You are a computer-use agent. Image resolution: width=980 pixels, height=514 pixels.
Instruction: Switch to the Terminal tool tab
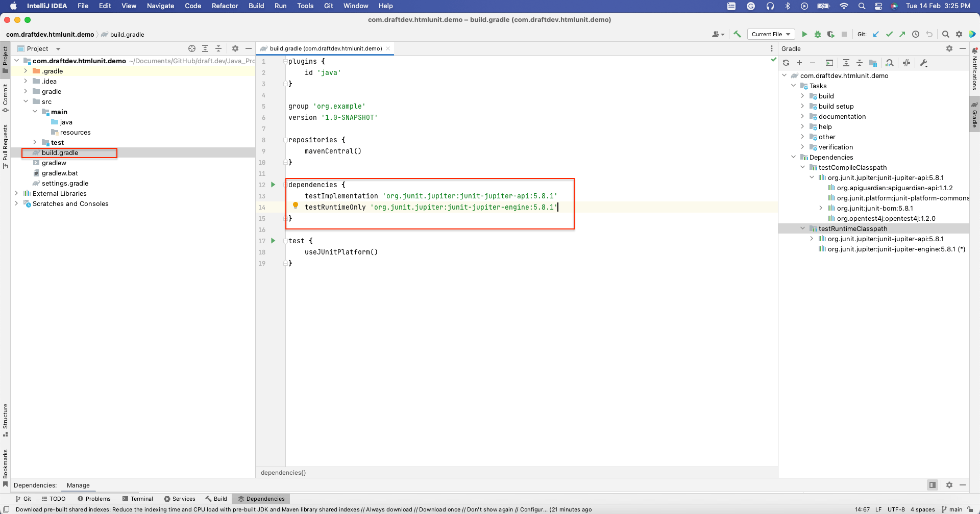click(138, 499)
